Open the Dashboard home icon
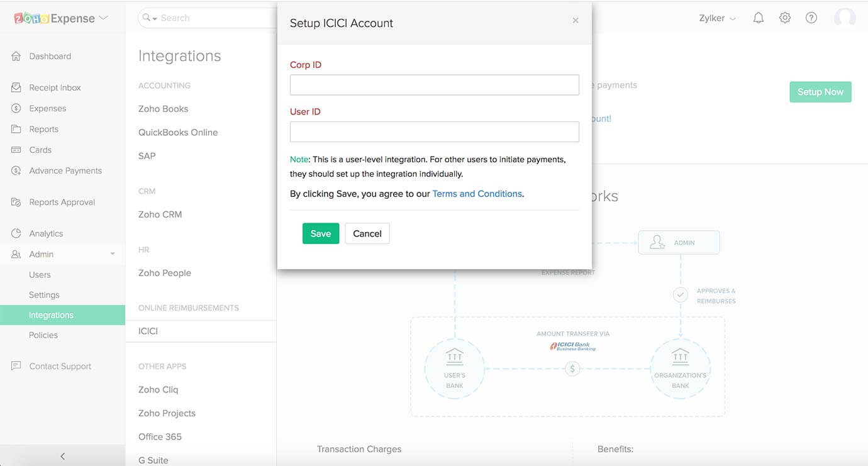868x466 pixels. click(x=16, y=56)
